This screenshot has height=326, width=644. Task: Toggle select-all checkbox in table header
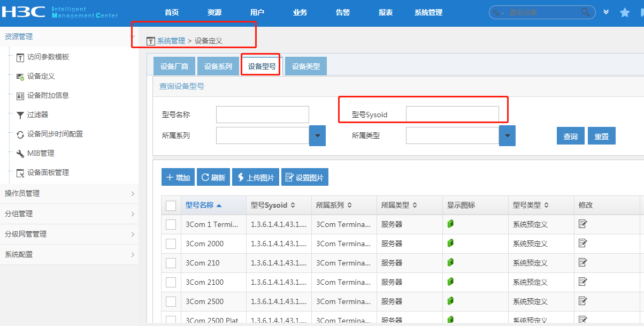[171, 206]
